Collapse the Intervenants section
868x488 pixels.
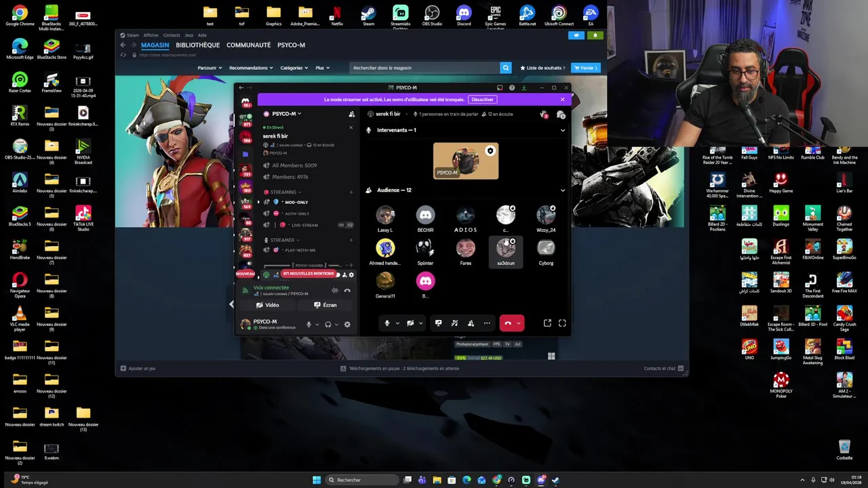[x=562, y=130]
